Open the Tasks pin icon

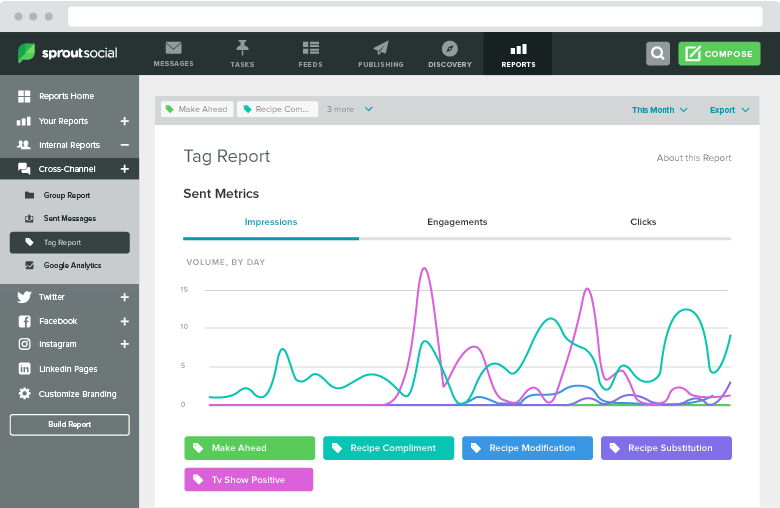point(242,48)
